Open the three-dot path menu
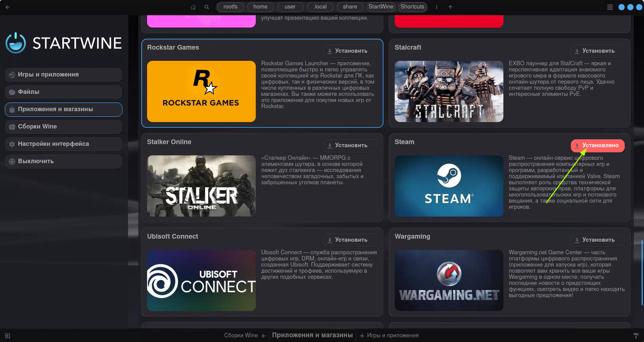 pos(436,7)
